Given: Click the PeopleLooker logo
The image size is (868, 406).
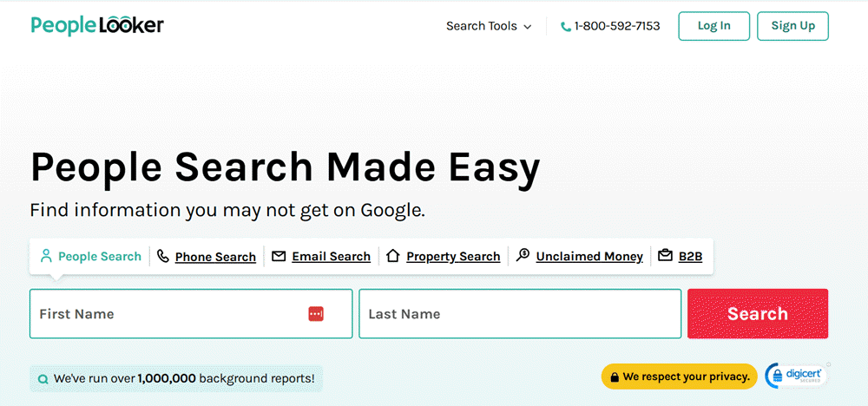Looking at the screenshot, I should [x=96, y=25].
